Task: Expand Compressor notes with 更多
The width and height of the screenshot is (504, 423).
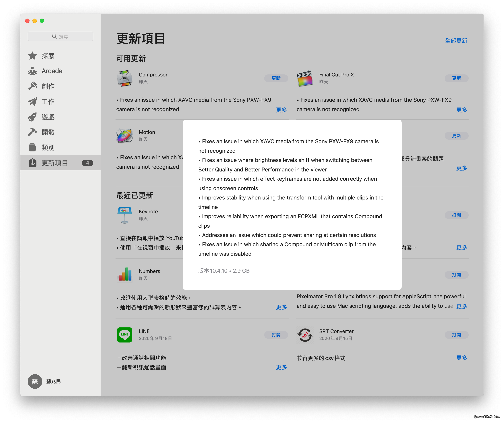Action: pyautogui.click(x=281, y=110)
